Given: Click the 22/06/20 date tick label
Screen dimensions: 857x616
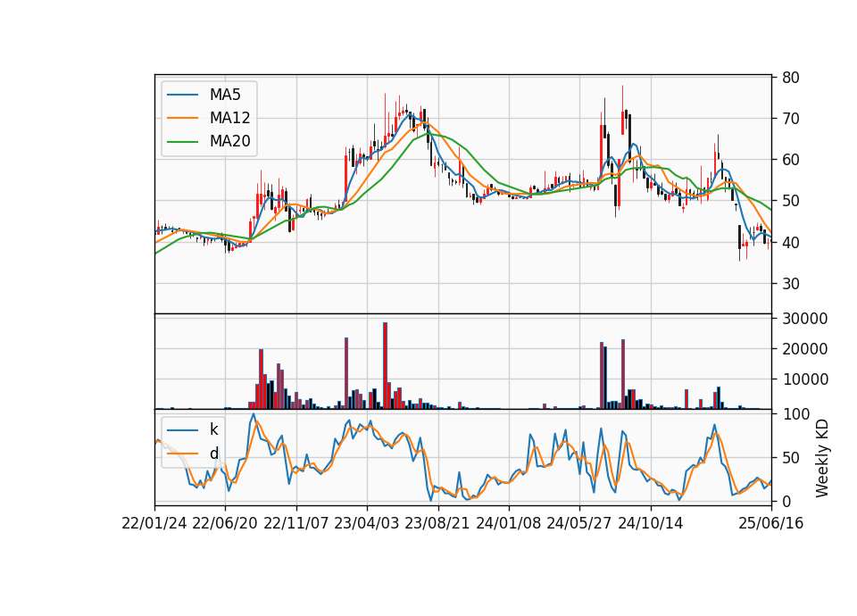Looking at the screenshot, I should [225, 523].
